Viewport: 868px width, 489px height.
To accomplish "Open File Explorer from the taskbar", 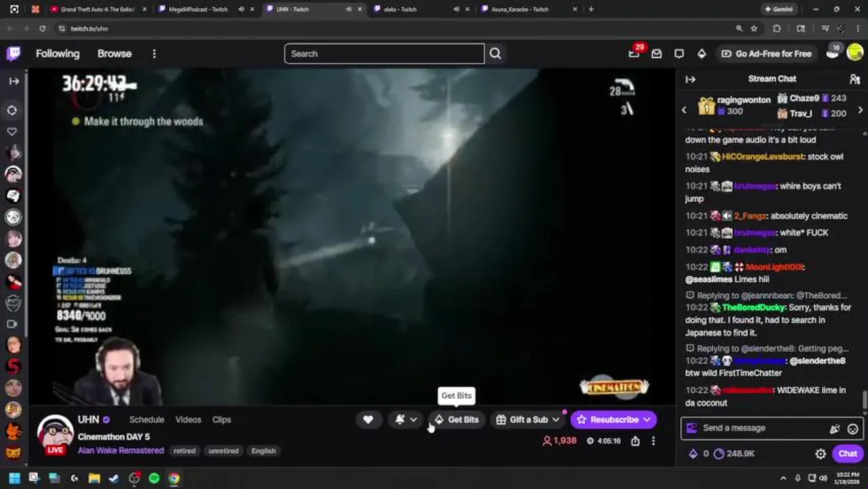I will (94, 478).
